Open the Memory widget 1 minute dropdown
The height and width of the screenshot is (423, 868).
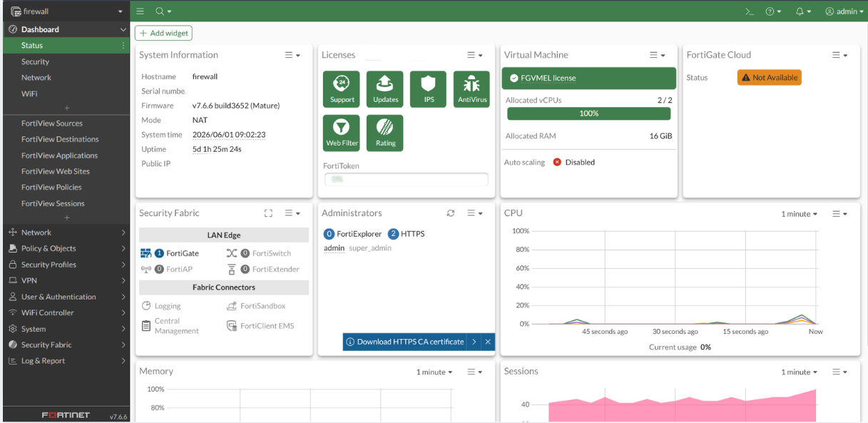pos(434,372)
